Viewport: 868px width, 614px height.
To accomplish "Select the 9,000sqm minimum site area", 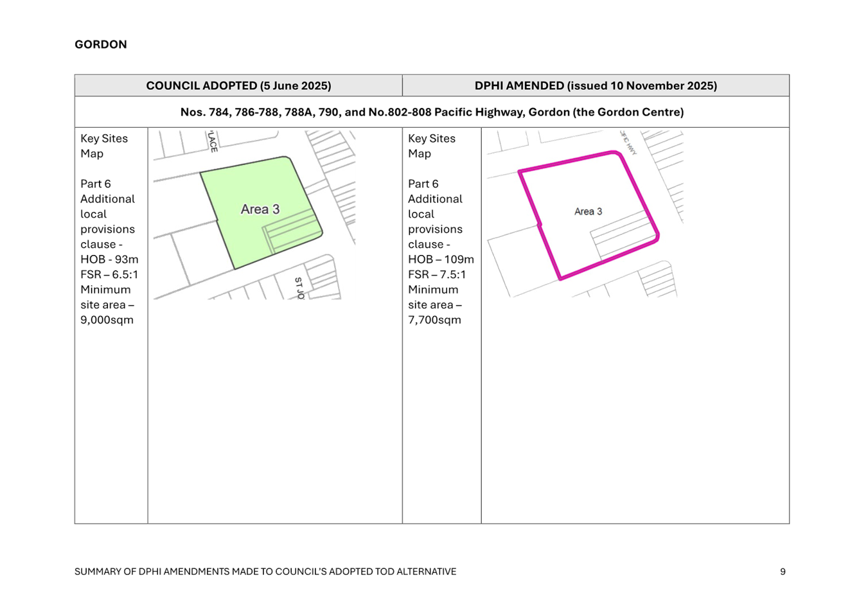I will click(x=107, y=320).
